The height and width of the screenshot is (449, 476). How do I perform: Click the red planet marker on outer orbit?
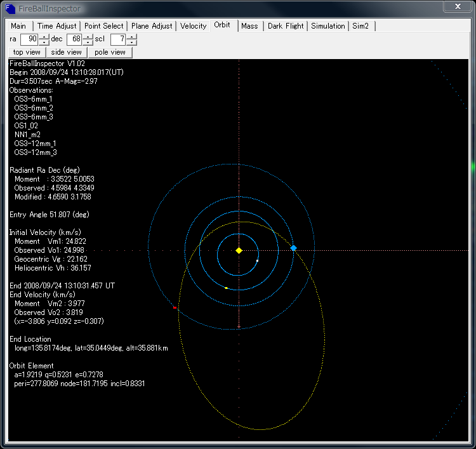pos(175,308)
